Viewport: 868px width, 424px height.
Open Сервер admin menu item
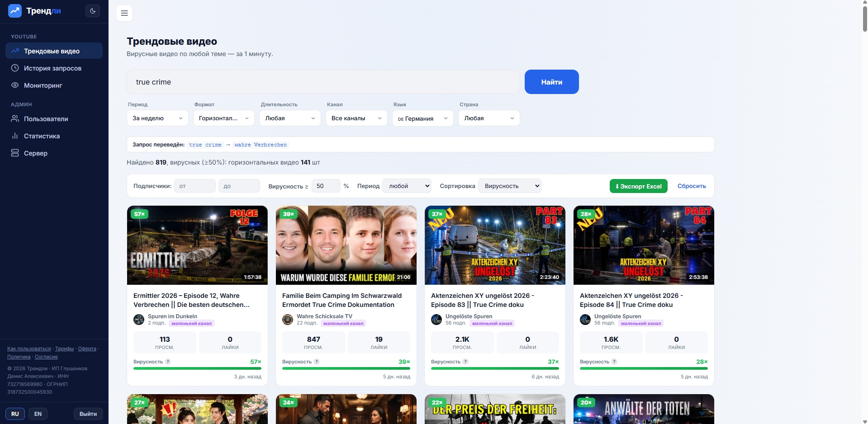(54, 153)
